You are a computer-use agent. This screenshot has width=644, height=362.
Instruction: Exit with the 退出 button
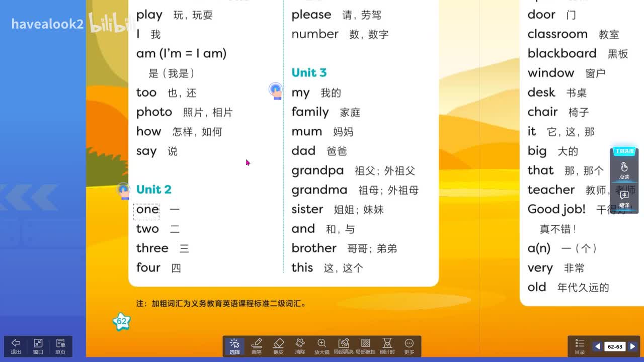click(16, 346)
